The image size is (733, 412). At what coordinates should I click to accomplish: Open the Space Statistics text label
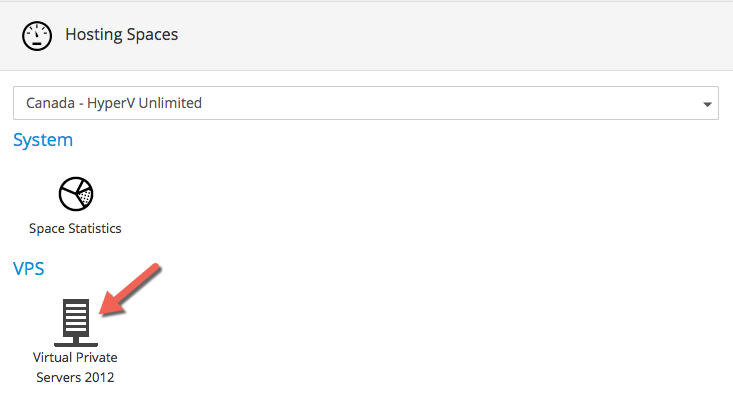click(75, 228)
